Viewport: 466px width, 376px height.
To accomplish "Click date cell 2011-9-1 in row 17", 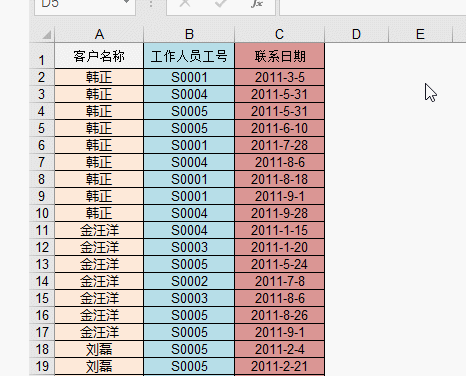I will (279, 332).
